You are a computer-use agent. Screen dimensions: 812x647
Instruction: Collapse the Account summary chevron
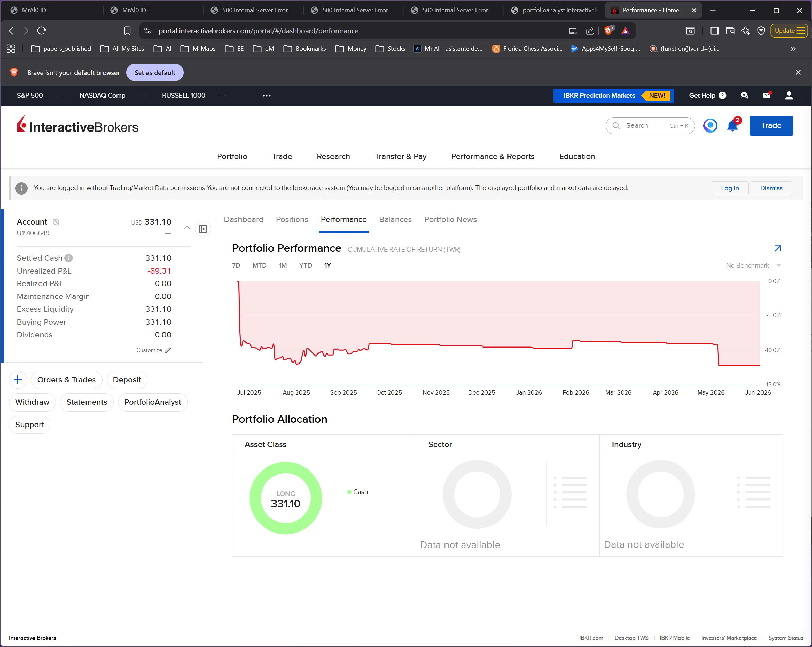187,228
